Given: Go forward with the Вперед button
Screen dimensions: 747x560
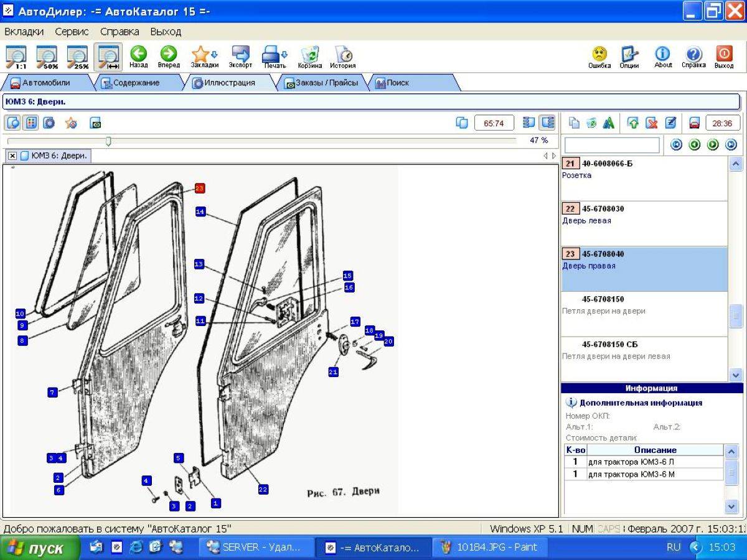Looking at the screenshot, I should [x=168, y=57].
